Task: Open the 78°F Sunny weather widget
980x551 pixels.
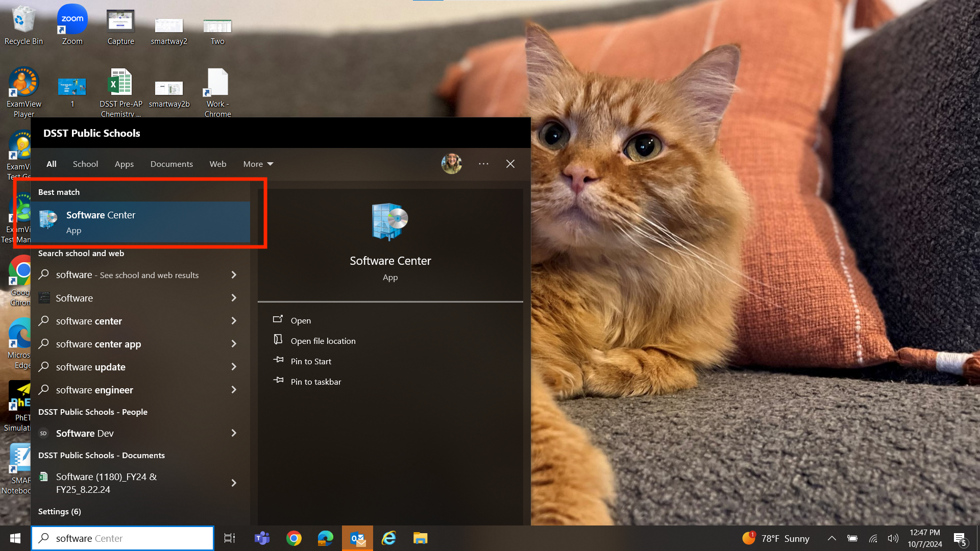Action: coord(776,538)
